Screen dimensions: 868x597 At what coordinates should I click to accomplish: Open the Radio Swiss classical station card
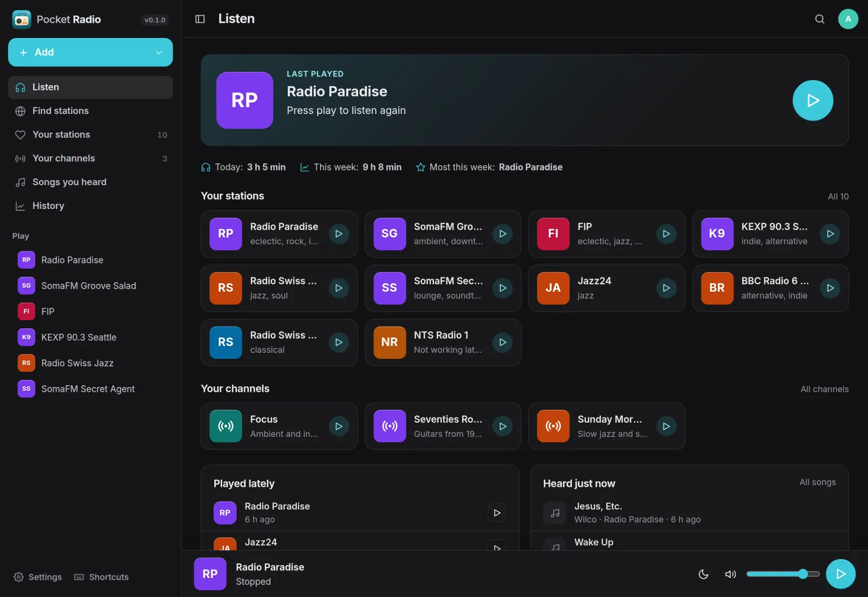(x=279, y=342)
